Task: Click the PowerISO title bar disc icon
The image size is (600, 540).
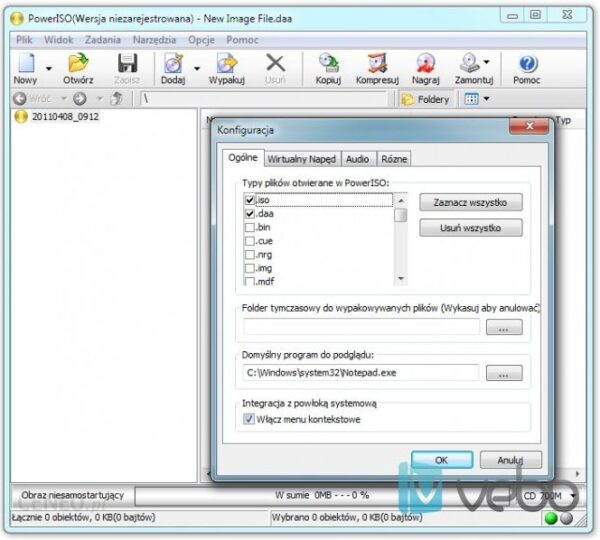Action: 16,18
